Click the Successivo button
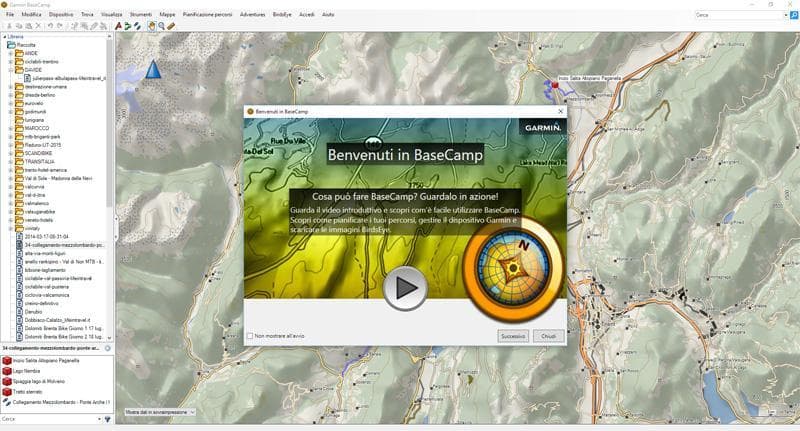Screen dimensions: 800x431 point(513,336)
